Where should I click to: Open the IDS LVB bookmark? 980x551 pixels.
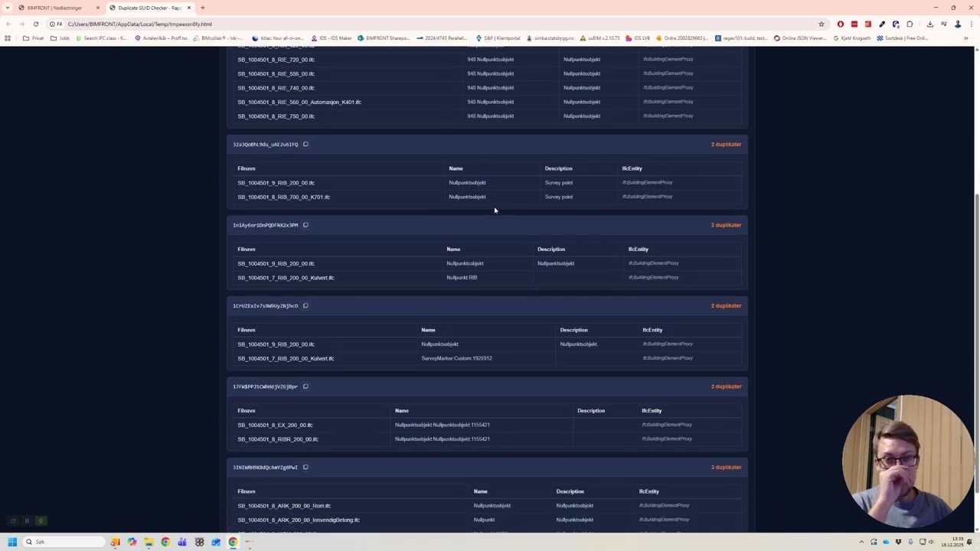tap(638, 38)
